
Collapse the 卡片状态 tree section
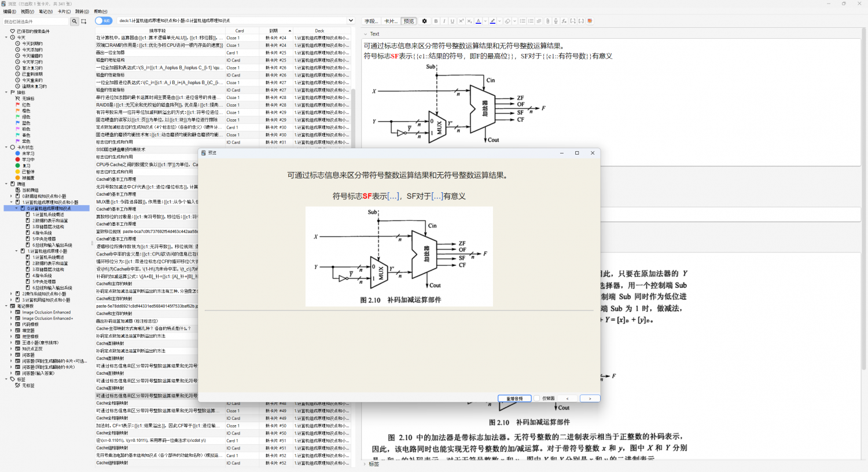(x=6, y=148)
